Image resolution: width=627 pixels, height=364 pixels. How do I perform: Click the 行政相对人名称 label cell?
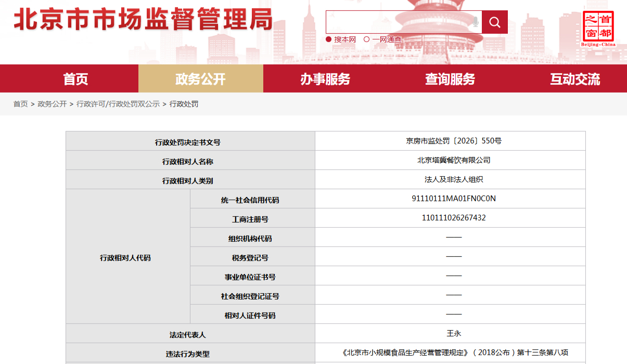(x=190, y=161)
